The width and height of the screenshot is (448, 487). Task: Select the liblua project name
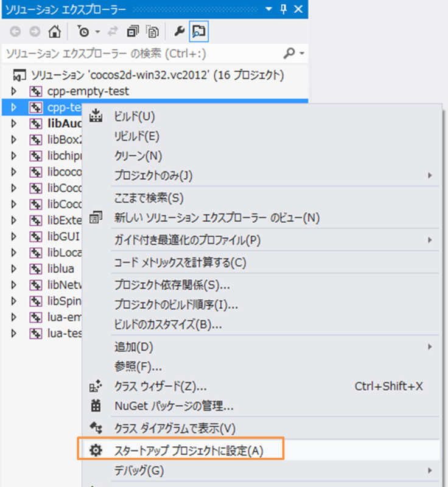point(60,269)
